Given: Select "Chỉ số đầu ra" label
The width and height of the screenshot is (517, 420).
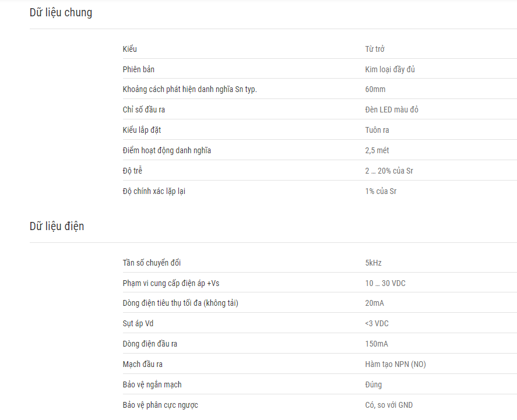Looking at the screenshot, I should (x=144, y=110).
